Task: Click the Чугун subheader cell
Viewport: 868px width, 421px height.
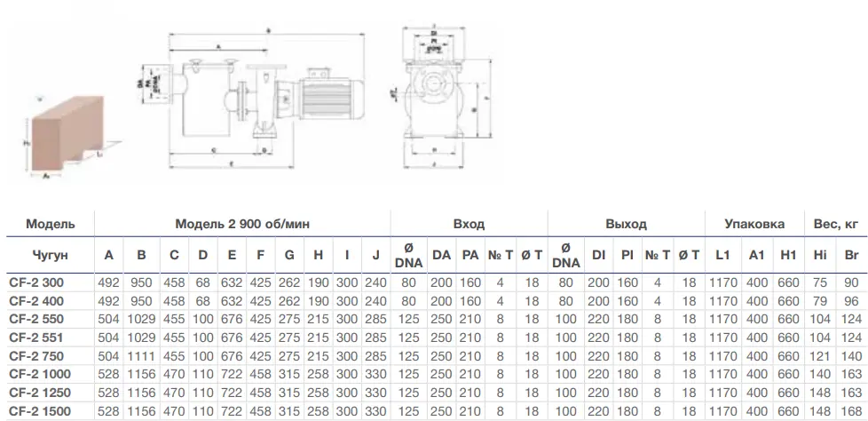Action: (x=51, y=255)
